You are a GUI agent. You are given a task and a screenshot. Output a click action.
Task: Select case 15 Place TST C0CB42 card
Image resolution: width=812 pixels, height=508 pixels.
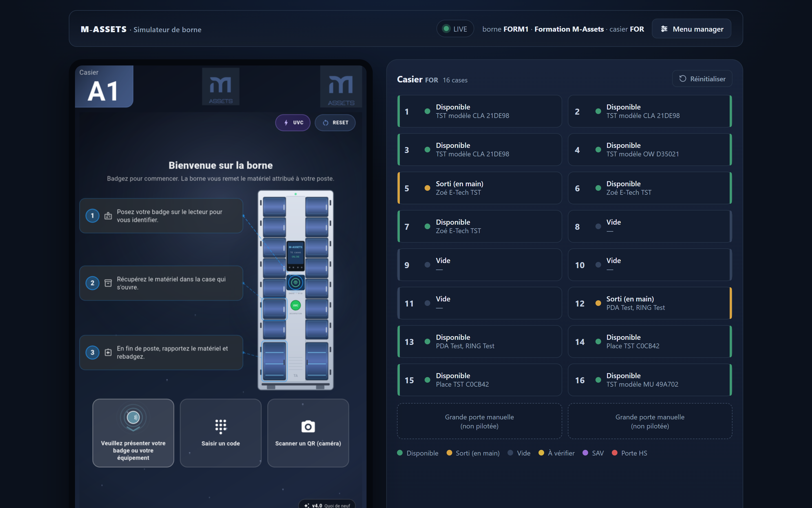click(x=479, y=380)
